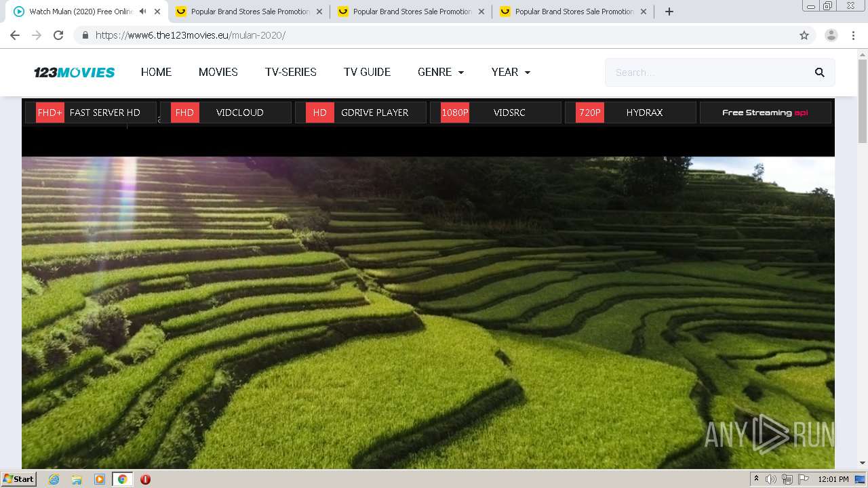Close the second Popular Brand Stores tab
868x488 pixels.
pyautogui.click(x=481, y=12)
